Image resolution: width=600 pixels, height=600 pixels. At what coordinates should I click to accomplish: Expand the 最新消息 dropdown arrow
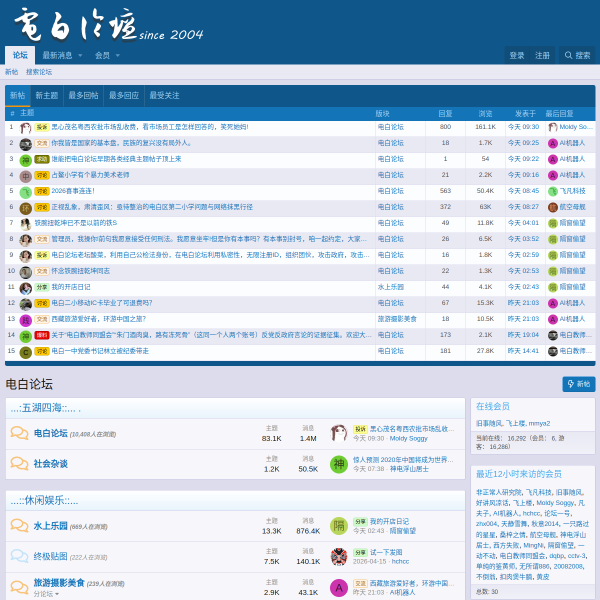point(80,55)
